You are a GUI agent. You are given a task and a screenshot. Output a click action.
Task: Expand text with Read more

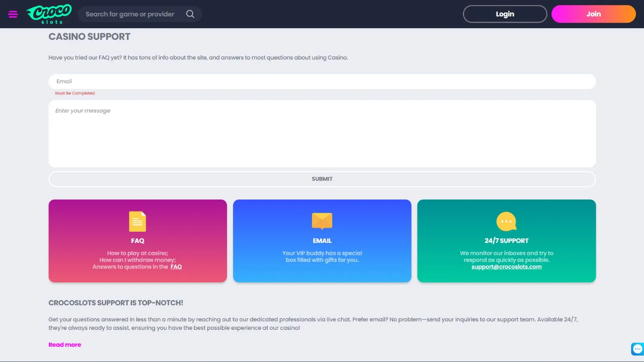pyautogui.click(x=65, y=345)
